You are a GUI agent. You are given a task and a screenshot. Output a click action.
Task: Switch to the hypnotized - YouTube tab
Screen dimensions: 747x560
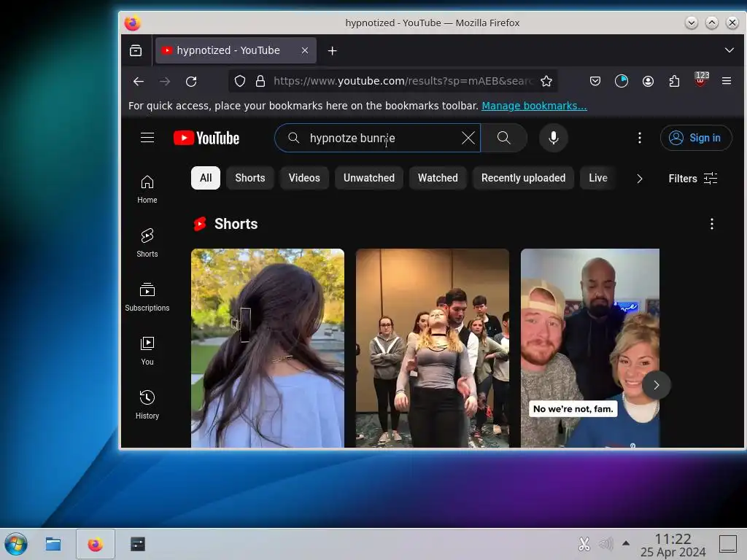(x=236, y=50)
